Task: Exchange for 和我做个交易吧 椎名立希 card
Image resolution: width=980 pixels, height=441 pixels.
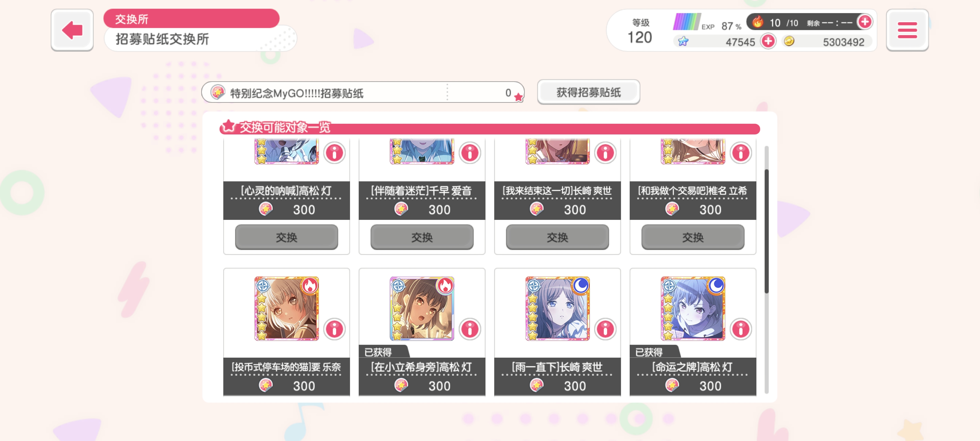Action: pos(693,237)
